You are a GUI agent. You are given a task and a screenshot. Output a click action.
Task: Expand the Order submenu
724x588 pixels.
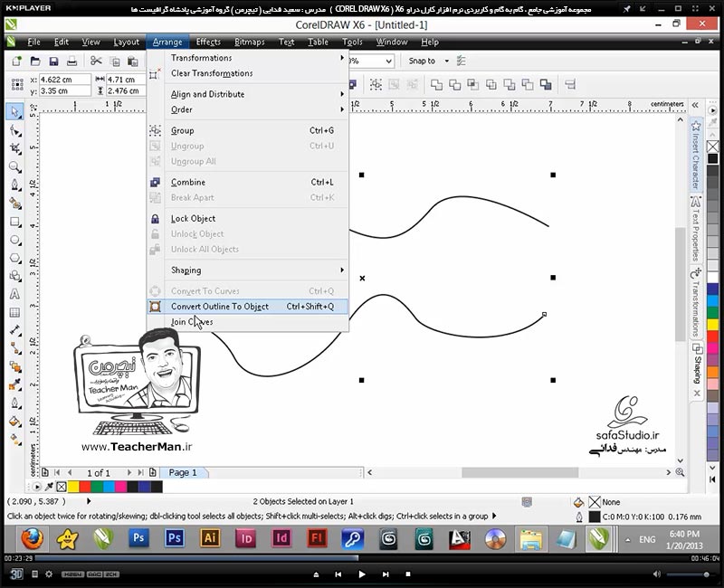coord(258,109)
